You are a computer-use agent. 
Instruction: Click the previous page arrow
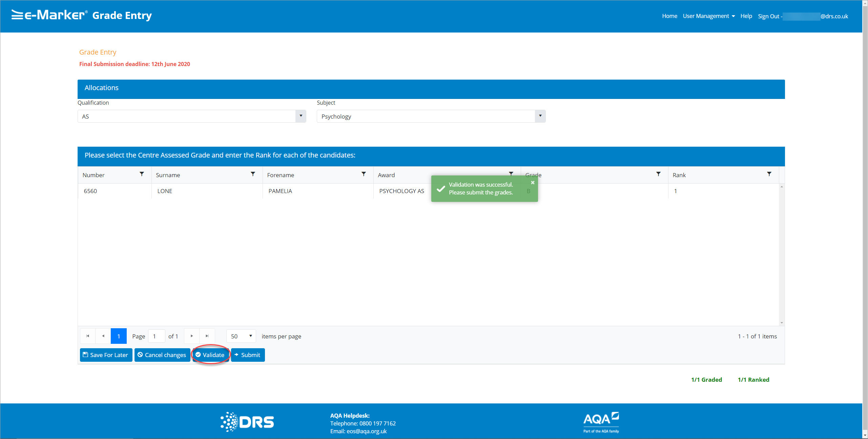point(103,336)
